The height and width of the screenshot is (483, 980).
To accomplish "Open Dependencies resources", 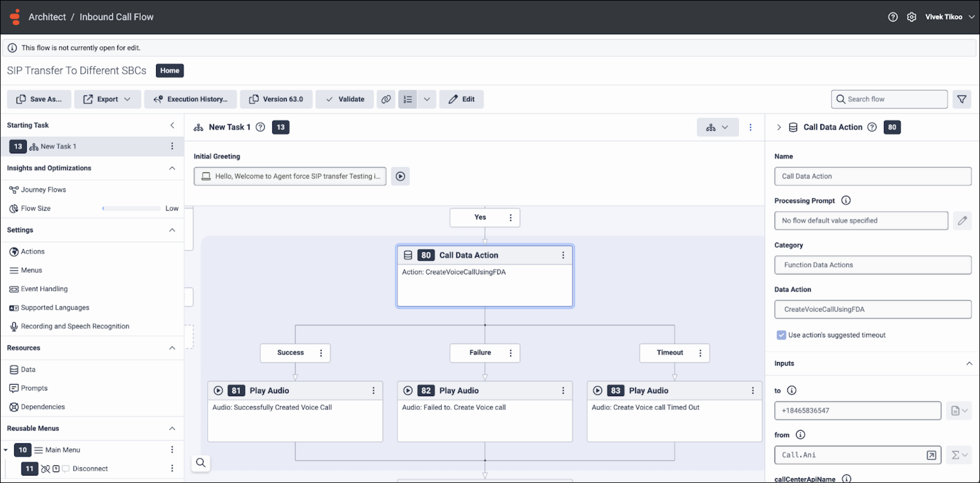I will 43,407.
